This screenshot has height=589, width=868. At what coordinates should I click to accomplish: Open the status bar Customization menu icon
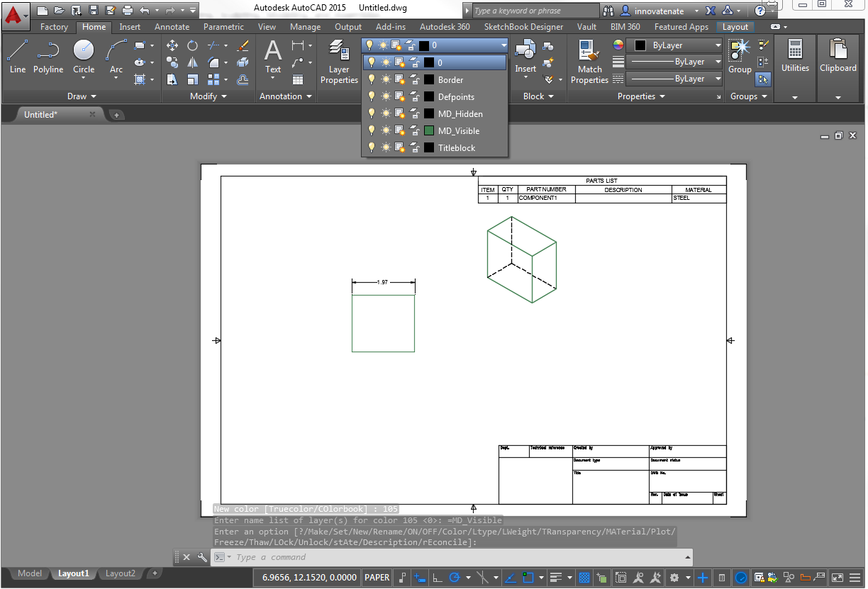[x=857, y=578]
